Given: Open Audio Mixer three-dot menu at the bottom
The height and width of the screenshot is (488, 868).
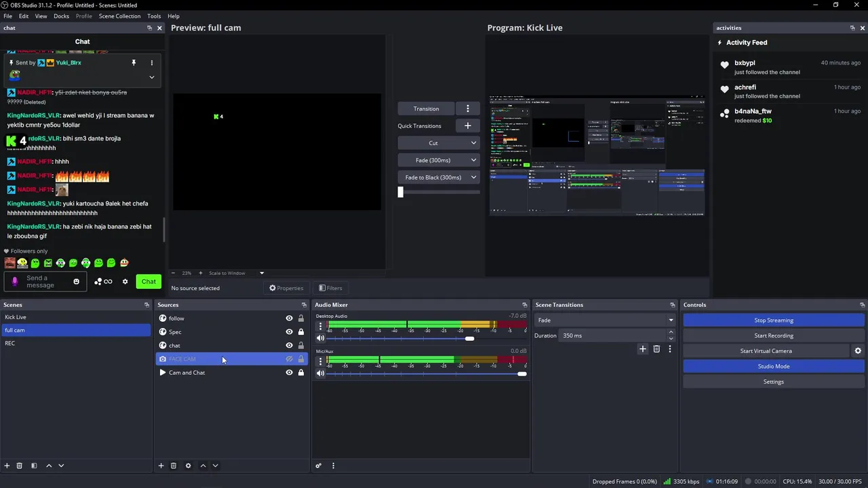Looking at the screenshot, I should tap(333, 466).
